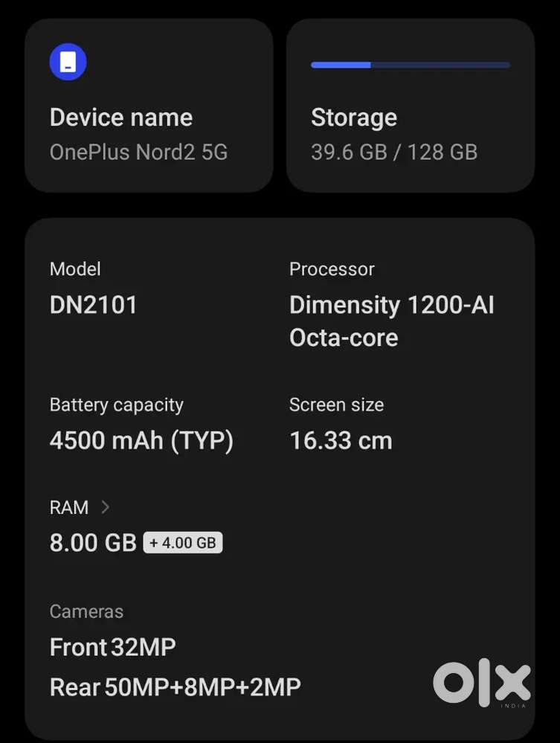Viewport: 560px width, 743px height.
Task: Click the 16.33 cm screen size value
Action: tap(341, 441)
